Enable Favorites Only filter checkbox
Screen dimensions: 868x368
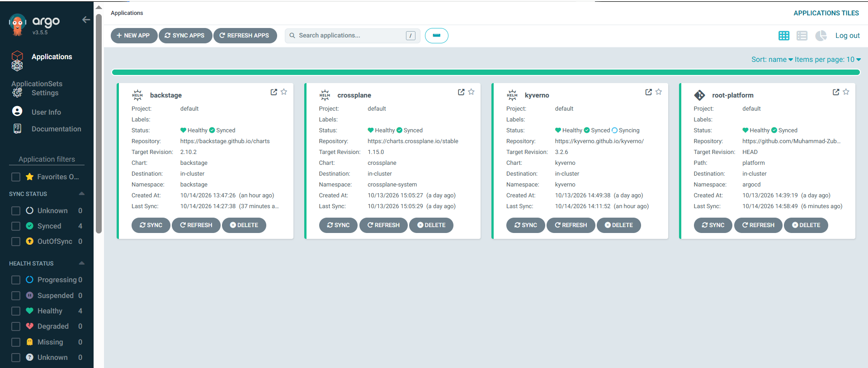coord(16,177)
